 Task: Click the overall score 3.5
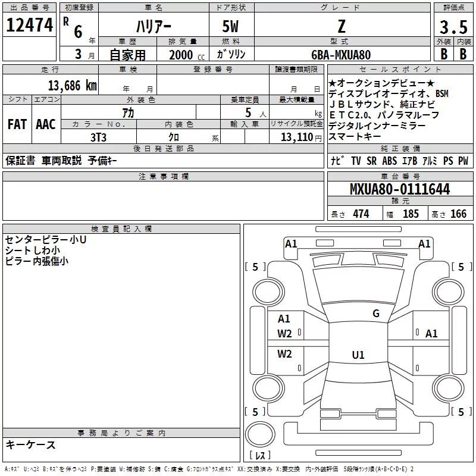[x=453, y=27]
